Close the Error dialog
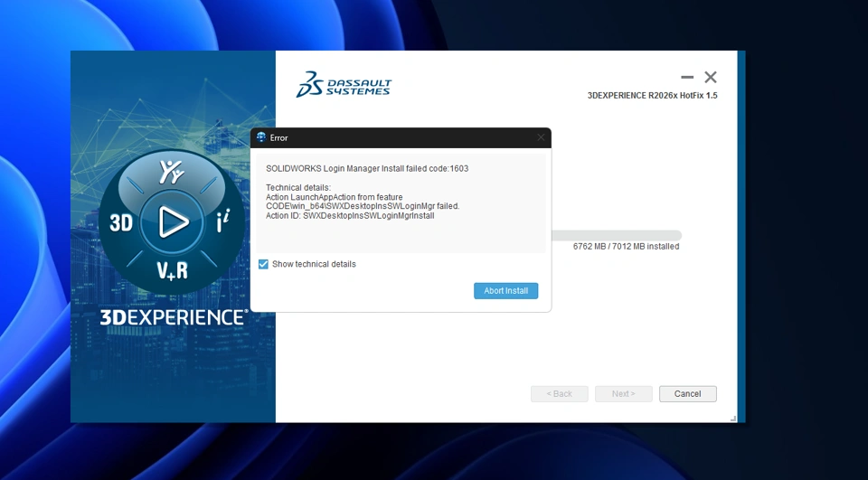 (541, 138)
